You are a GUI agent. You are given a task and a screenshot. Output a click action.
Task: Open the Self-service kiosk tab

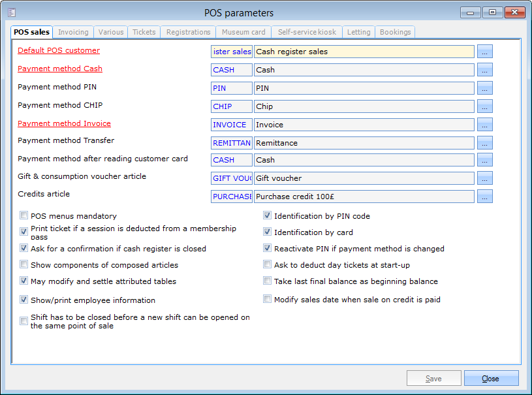pyautogui.click(x=307, y=32)
